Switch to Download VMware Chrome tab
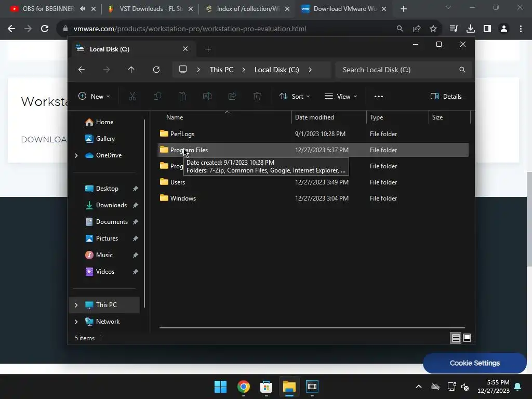This screenshot has width=532, height=399. click(x=345, y=9)
